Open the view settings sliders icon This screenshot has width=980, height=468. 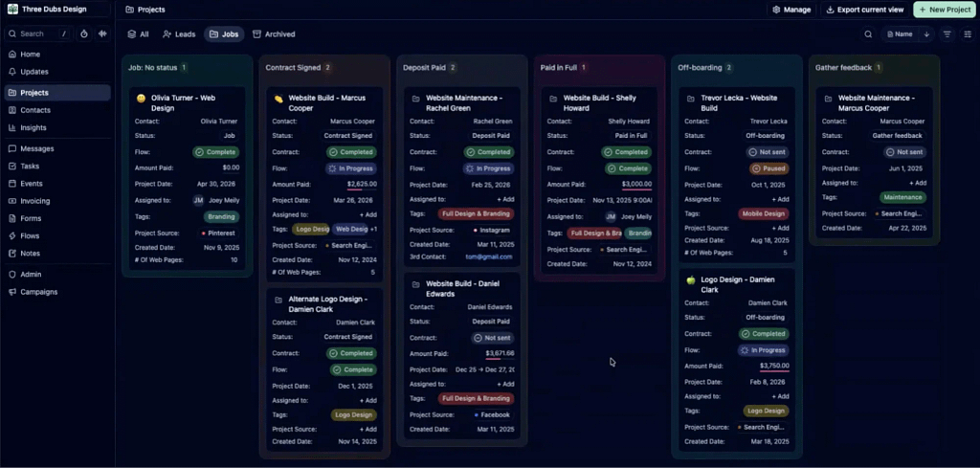[967, 34]
